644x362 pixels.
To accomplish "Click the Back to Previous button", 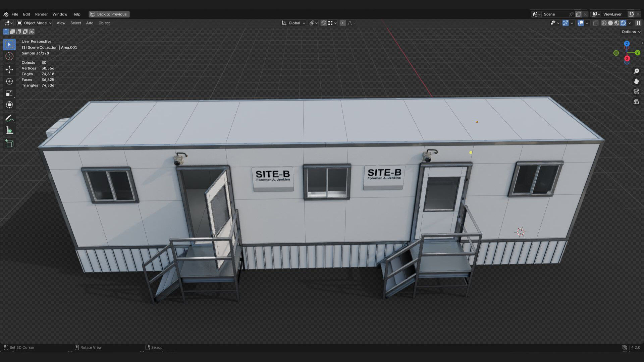I will (109, 14).
